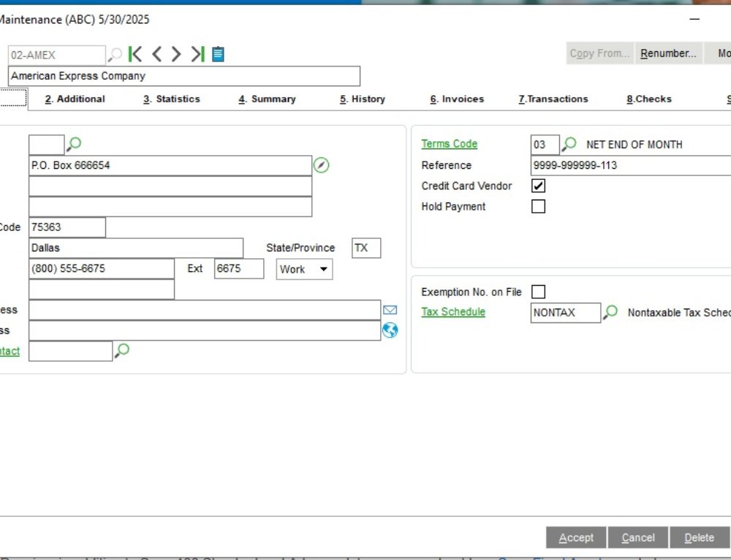Click the Accept button

click(x=576, y=537)
